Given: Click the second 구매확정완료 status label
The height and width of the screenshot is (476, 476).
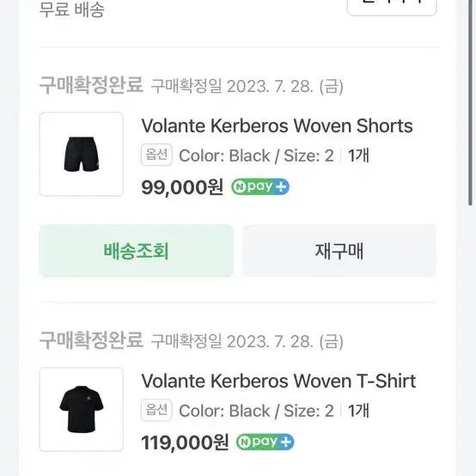Looking at the screenshot, I should [x=91, y=340].
